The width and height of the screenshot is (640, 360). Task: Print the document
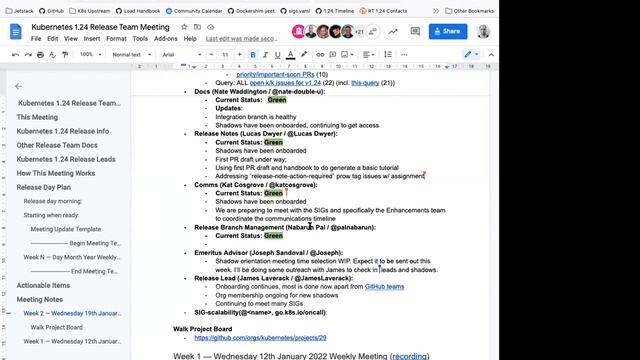tap(40, 55)
